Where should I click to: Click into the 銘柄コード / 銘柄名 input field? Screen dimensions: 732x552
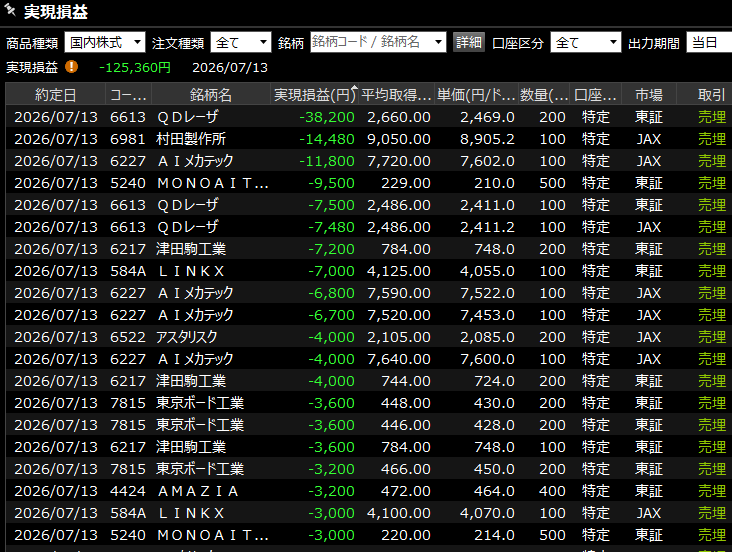371,42
